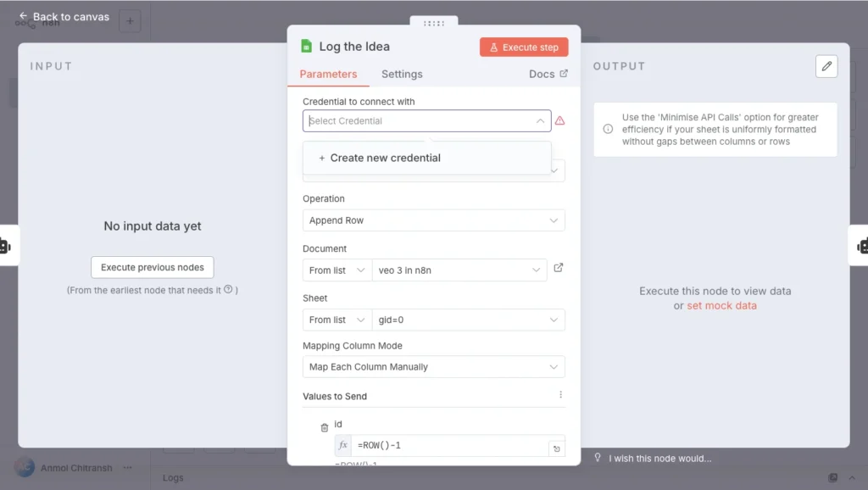
Task: Open the document in new tab icon
Action: coord(559,268)
